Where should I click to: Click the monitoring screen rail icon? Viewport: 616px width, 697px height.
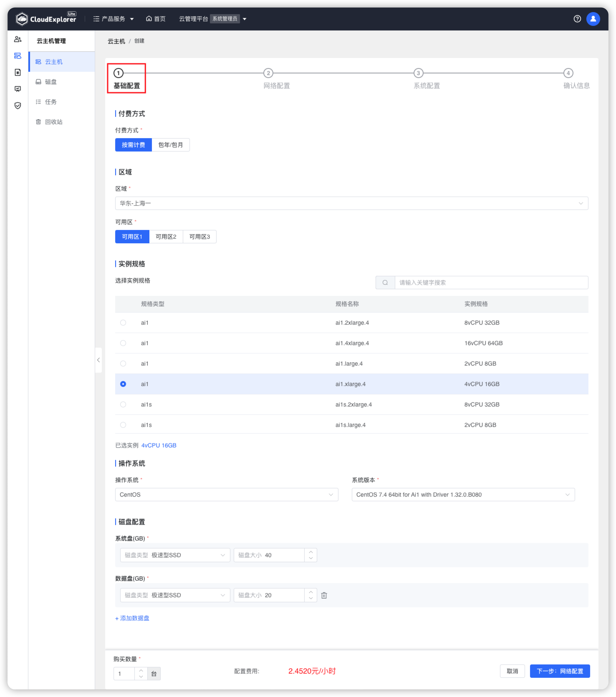click(x=18, y=89)
